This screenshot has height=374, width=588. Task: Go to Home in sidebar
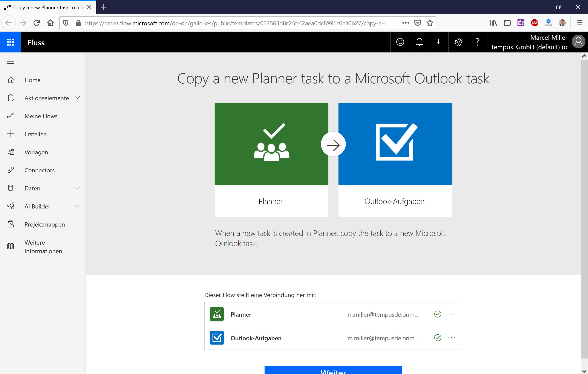click(32, 80)
